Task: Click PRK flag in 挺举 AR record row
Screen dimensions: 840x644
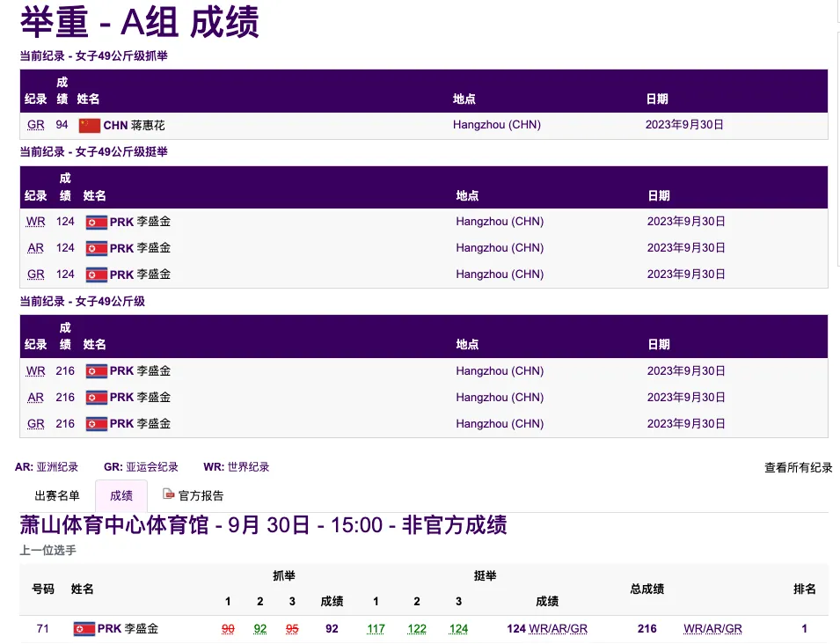Action: coord(96,248)
